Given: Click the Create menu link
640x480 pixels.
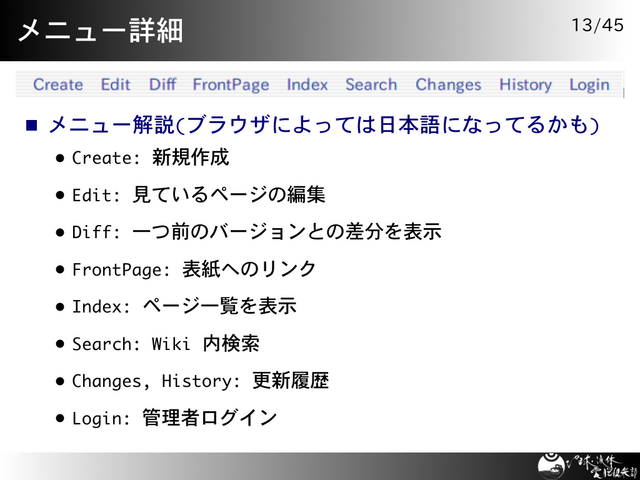Looking at the screenshot, I should 58,85.
